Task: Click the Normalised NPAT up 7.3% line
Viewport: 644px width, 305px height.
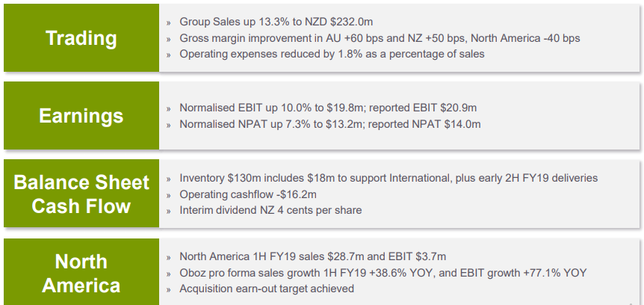Action: (329, 124)
